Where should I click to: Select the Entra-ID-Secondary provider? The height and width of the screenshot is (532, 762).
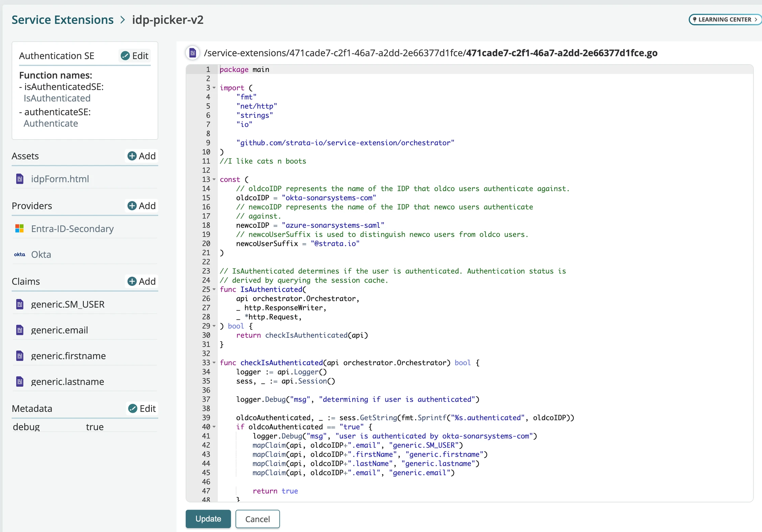click(72, 228)
